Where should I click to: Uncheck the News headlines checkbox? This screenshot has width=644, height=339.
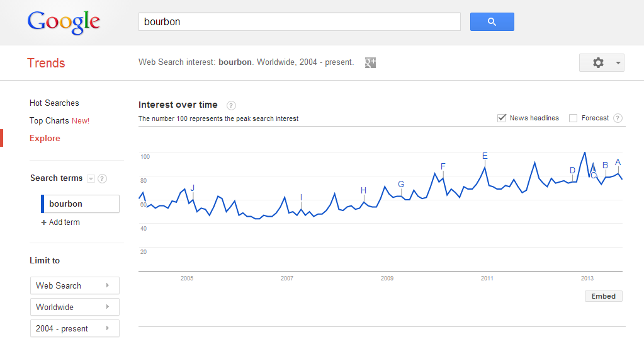502,118
